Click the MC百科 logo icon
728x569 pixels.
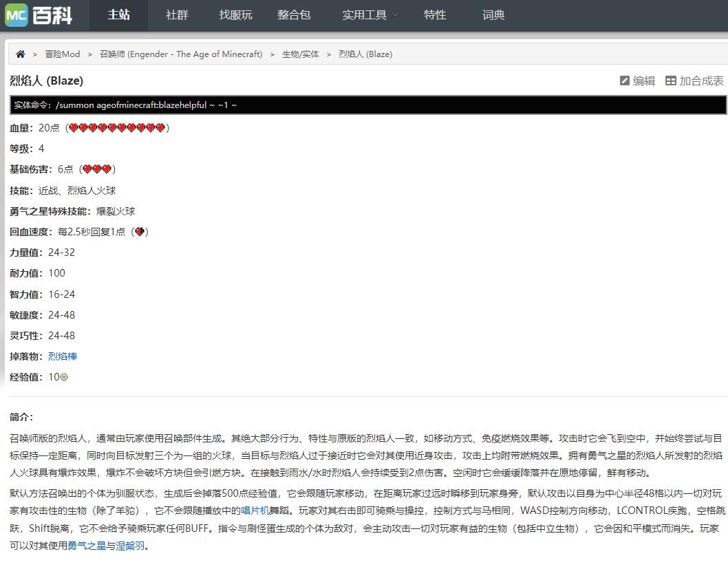point(17,15)
